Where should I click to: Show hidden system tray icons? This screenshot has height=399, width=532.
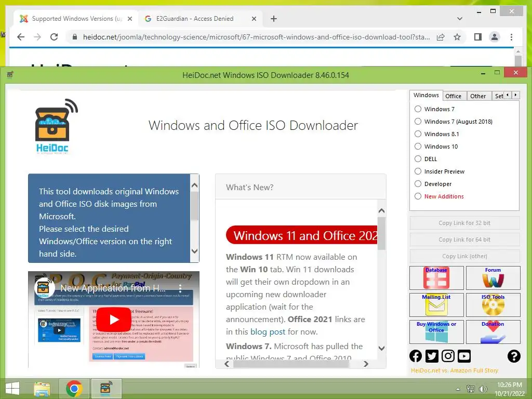coord(458,389)
